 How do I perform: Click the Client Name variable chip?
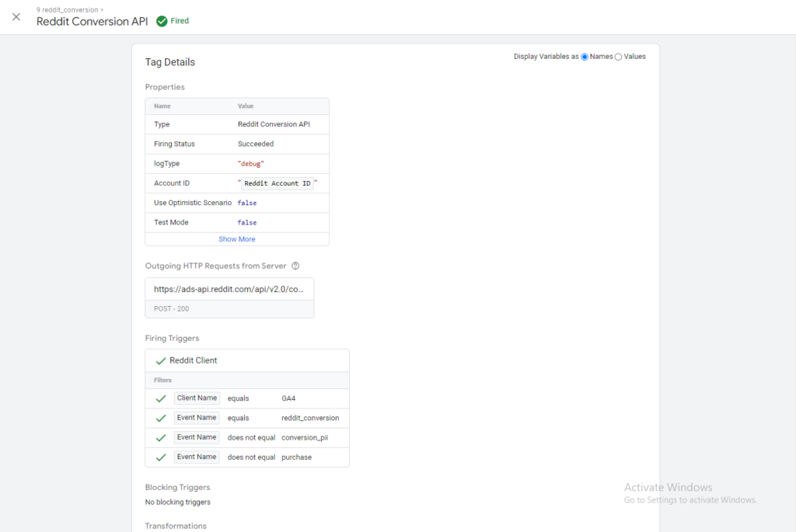tap(197, 398)
